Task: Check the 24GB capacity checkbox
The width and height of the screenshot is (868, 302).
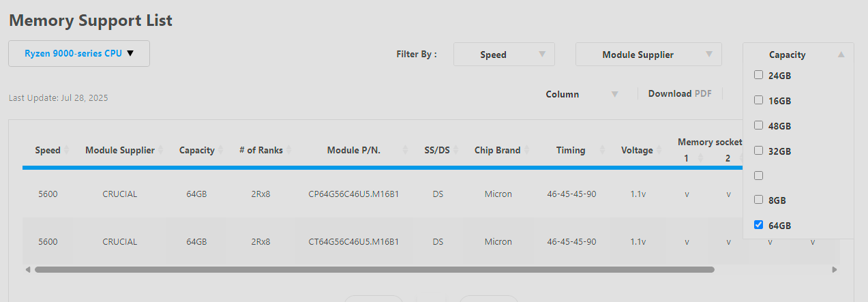Action: coord(758,75)
